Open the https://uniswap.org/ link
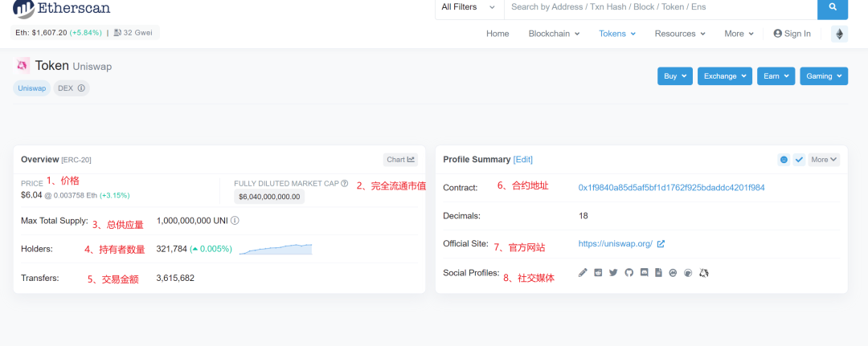The width and height of the screenshot is (868, 346). 616,244
